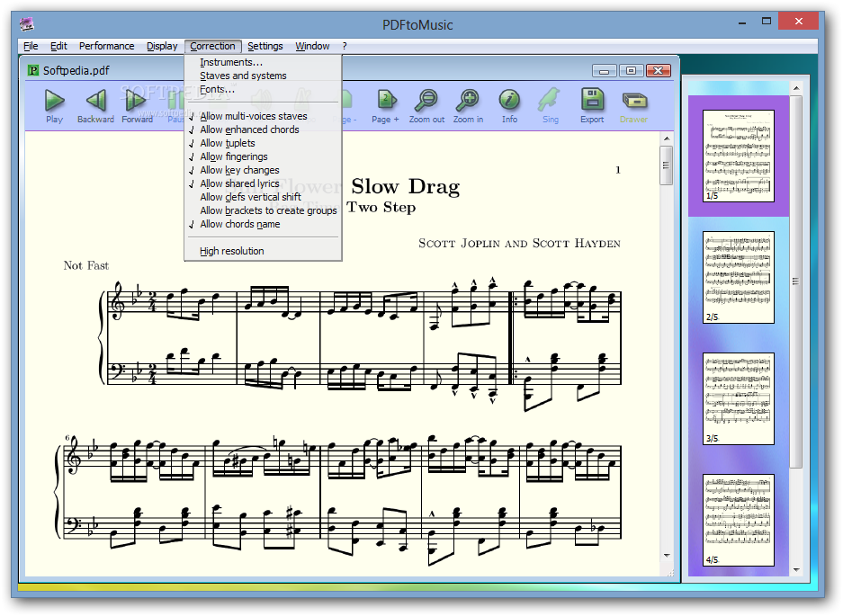This screenshot has width=843, height=616.
Task: Open the ? help menu
Action: (344, 46)
